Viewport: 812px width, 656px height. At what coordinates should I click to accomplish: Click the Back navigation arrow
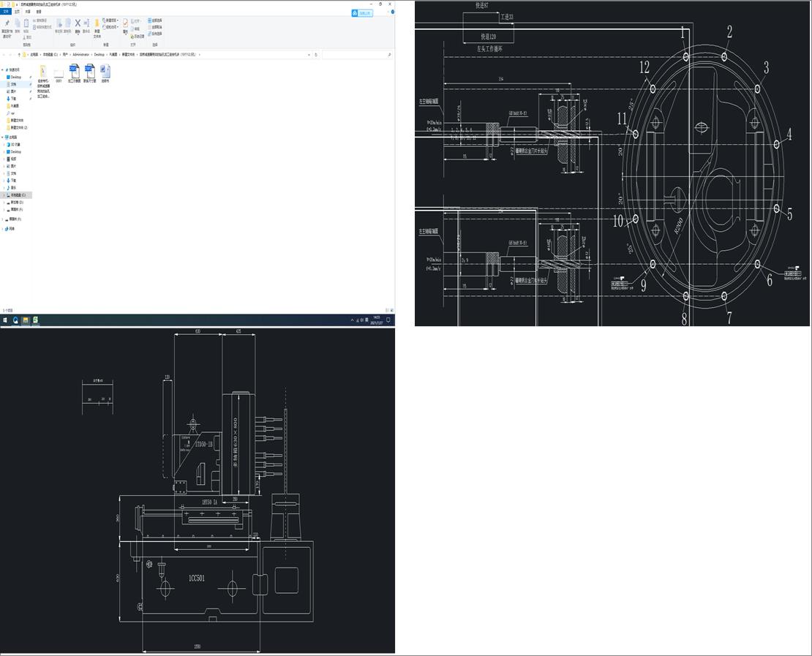[4, 54]
